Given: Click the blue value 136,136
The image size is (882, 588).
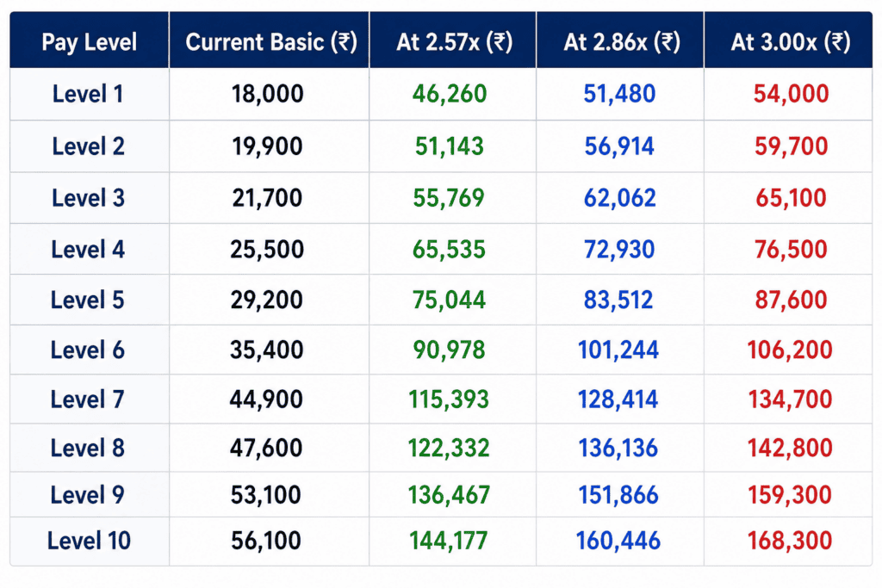Looking at the screenshot, I should coord(618,449).
